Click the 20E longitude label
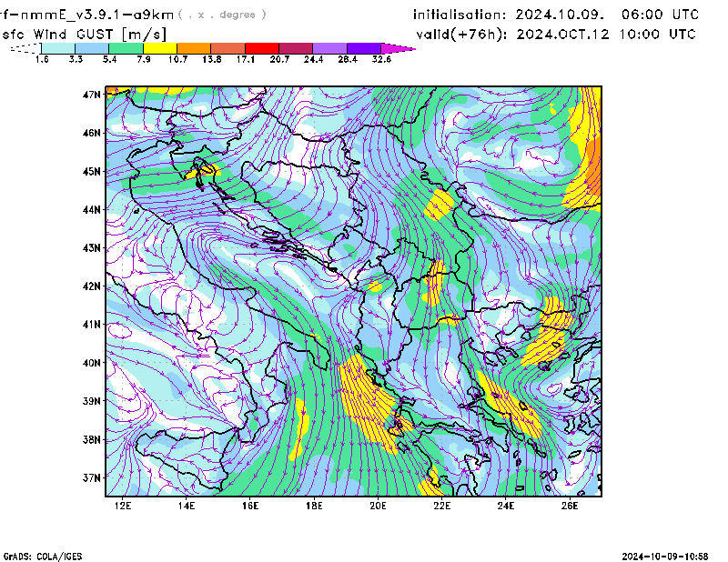 click(x=378, y=506)
